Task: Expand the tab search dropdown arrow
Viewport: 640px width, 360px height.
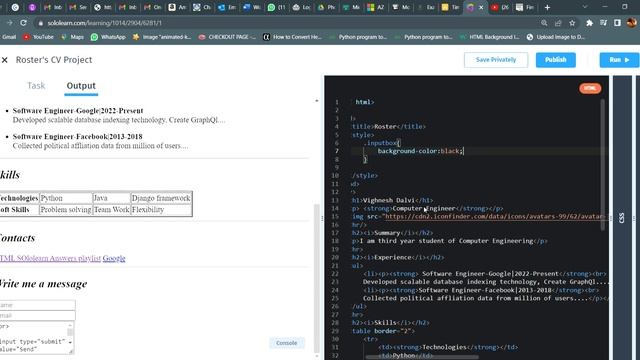Action: (x=584, y=7)
